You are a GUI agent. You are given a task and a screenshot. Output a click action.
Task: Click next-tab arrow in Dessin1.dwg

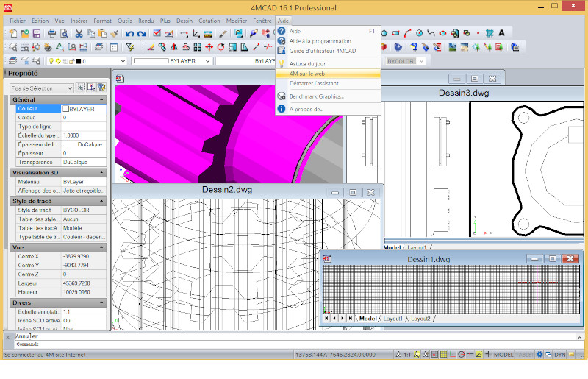click(x=342, y=318)
